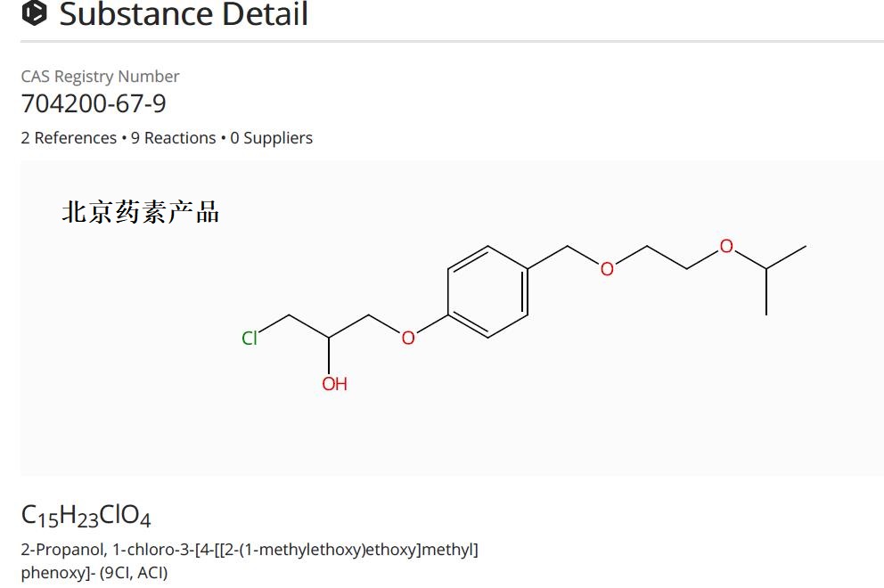
Task: Open the 2 References link
Action: pyautogui.click(x=69, y=138)
